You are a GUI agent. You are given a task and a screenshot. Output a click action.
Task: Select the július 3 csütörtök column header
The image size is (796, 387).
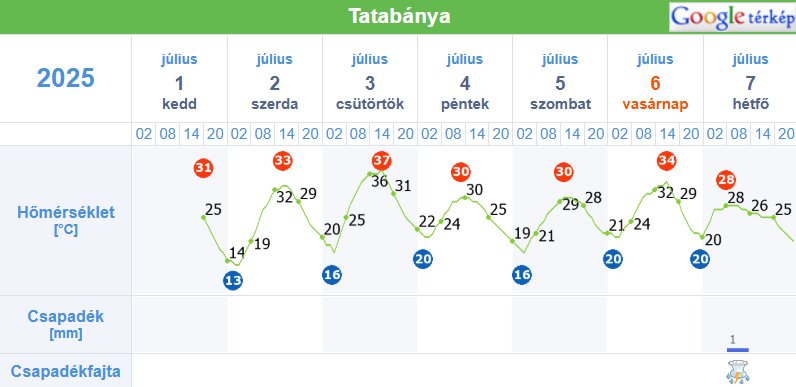(370, 82)
